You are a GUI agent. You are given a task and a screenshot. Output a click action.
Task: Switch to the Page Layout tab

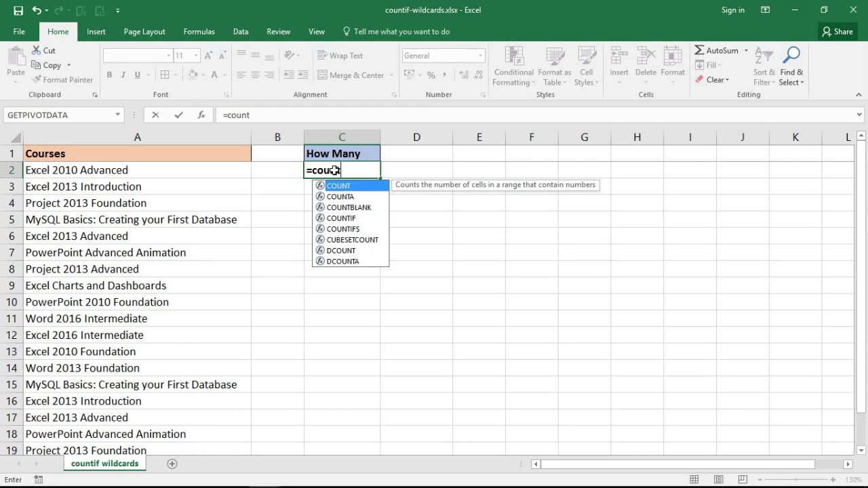tap(144, 32)
